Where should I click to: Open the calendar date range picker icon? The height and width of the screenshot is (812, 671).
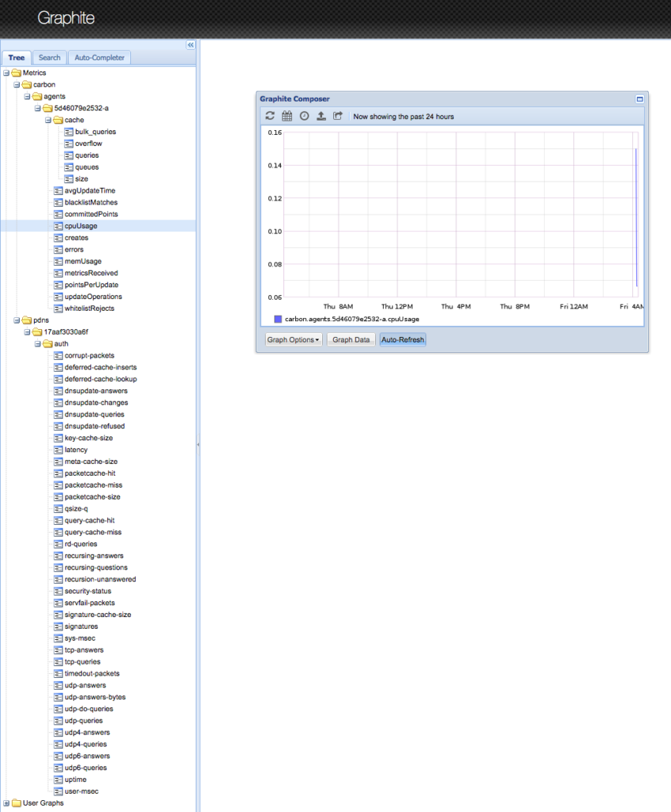[287, 117]
